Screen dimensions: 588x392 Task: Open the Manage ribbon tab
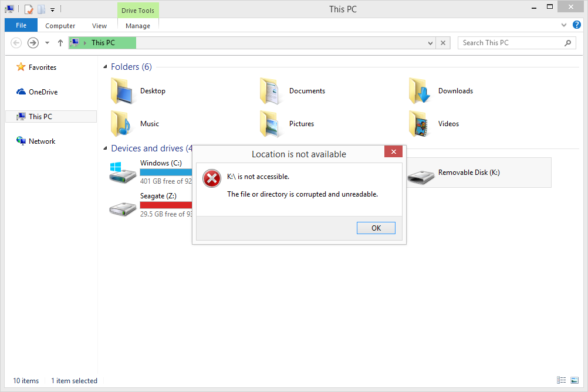(x=138, y=25)
